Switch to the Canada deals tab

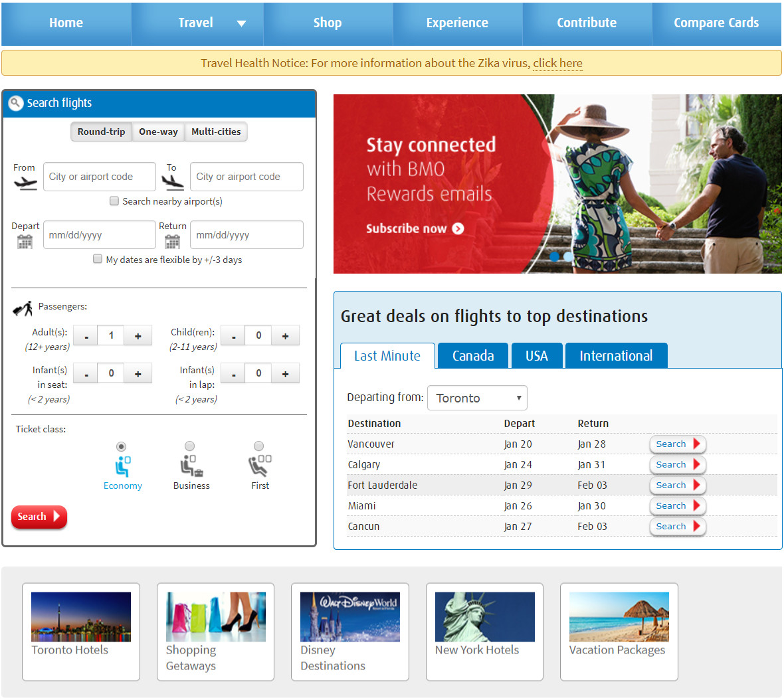click(473, 356)
